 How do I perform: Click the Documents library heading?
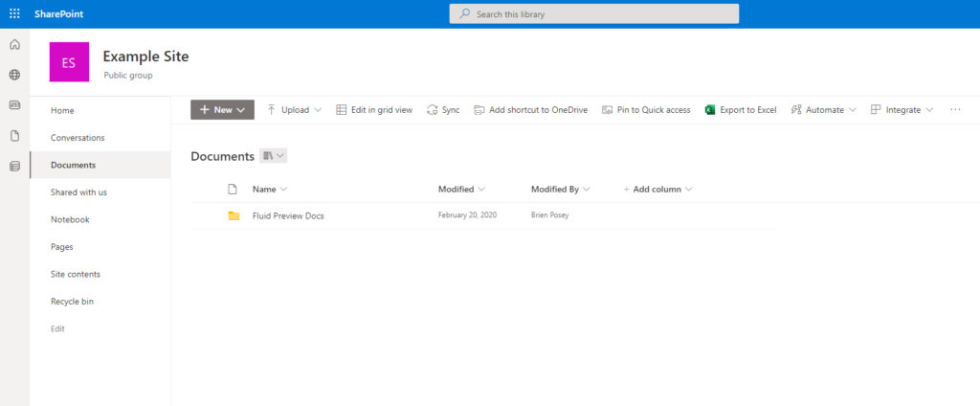pos(222,156)
